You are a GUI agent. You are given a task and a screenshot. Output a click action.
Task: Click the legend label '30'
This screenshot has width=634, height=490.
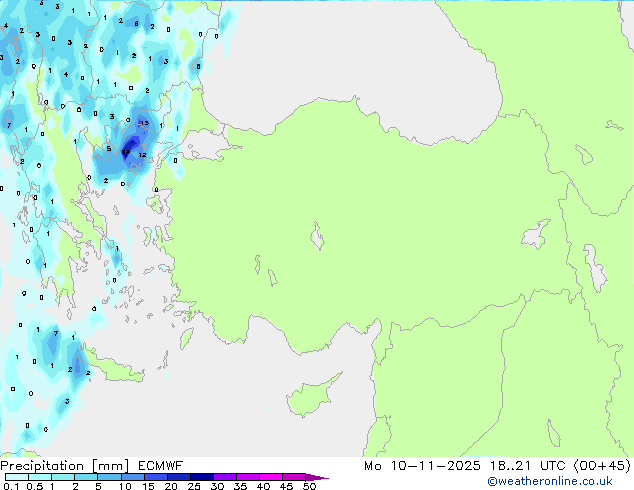point(217,486)
